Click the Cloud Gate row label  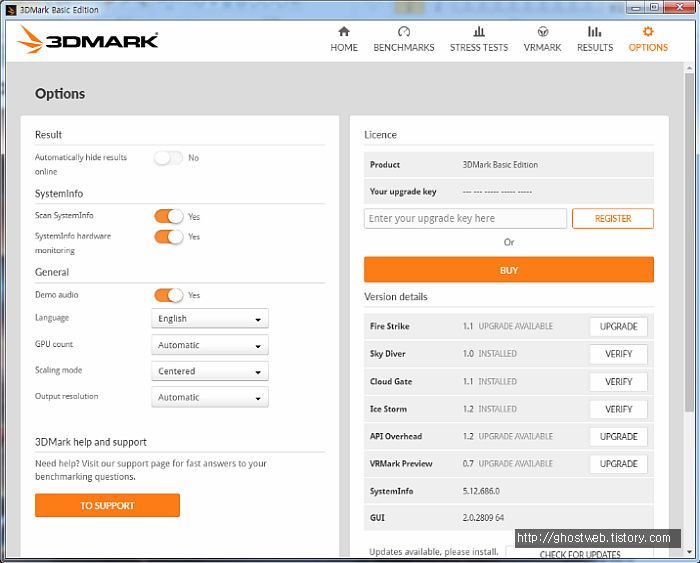pos(391,381)
